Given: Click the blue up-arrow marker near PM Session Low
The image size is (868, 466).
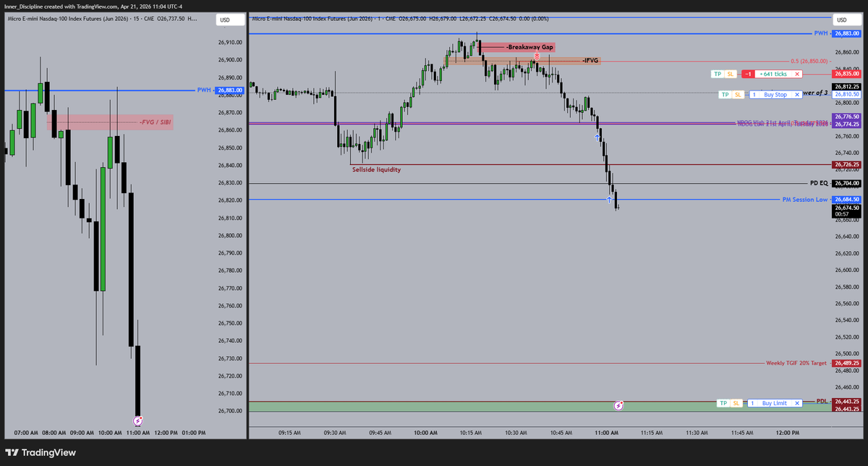Looking at the screenshot, I should pos(610,198).
